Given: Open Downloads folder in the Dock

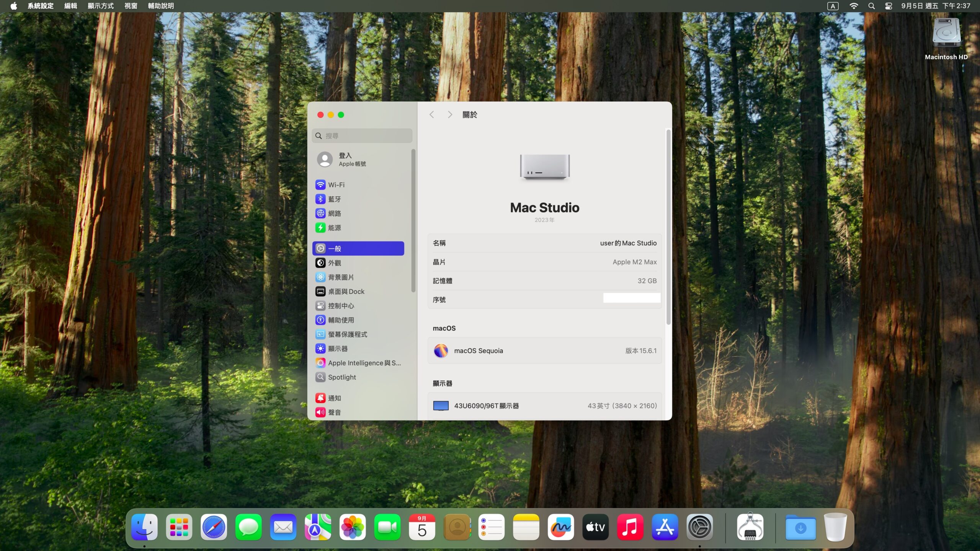Looking at the screenshot, I should [x=800, y=527].
